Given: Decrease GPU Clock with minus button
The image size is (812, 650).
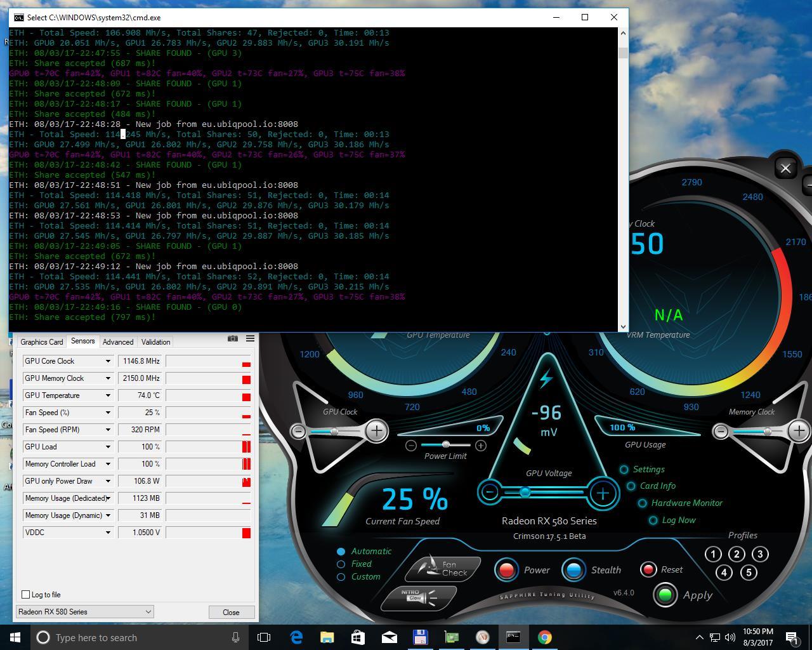Looking at the screenshot, I should coord(298,432).
